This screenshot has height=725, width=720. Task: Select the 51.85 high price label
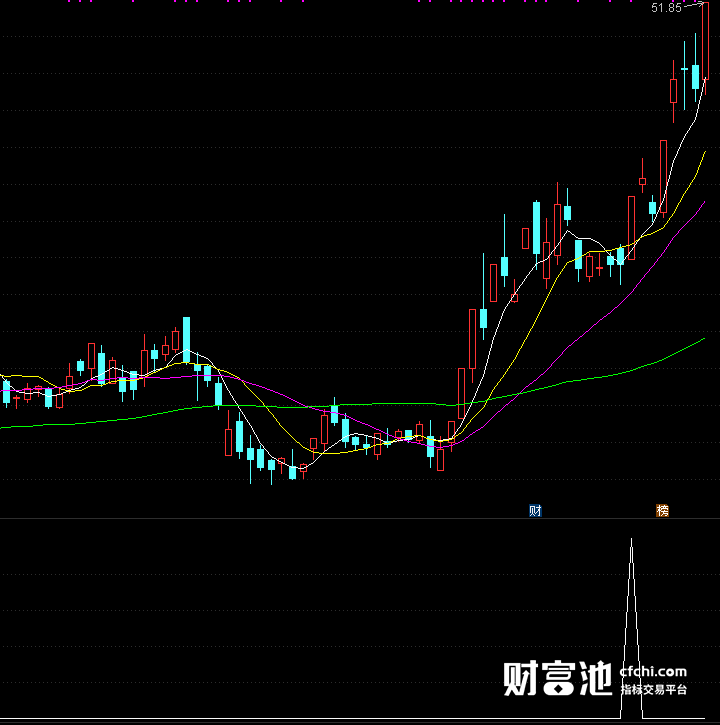(666, 8)
